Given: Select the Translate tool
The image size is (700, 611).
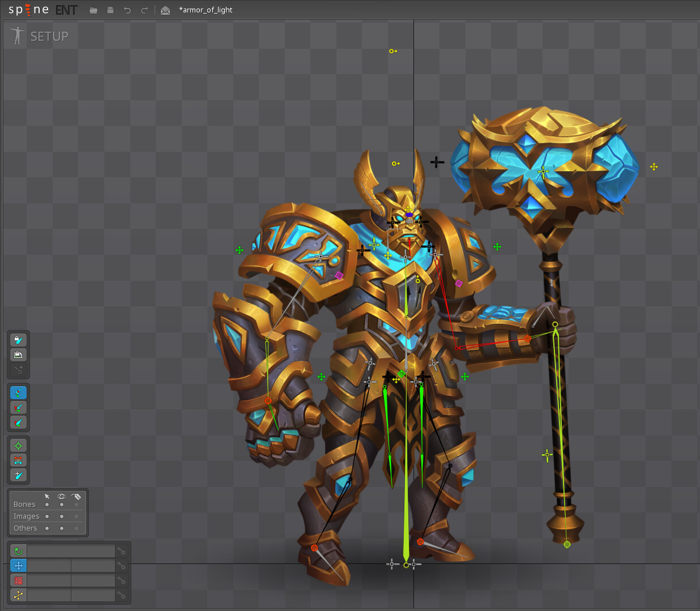Looking at the screenshot, I should click(x=18, y=565).
